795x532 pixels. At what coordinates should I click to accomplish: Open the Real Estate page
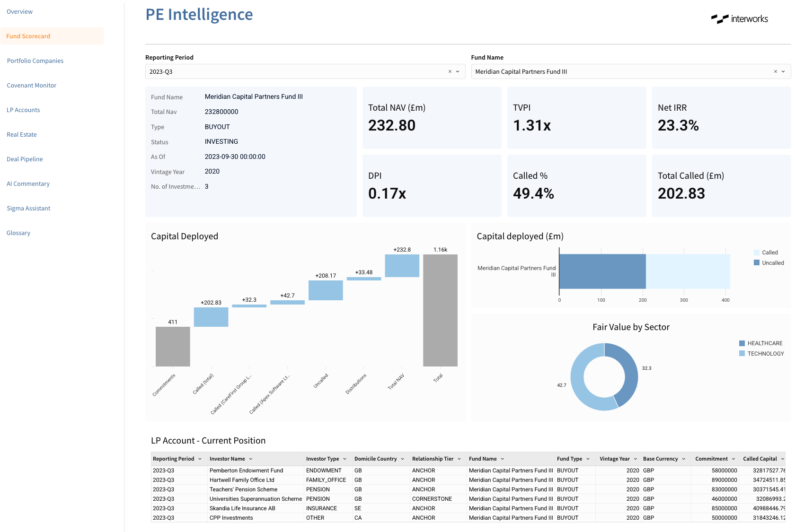click(22, 134)
